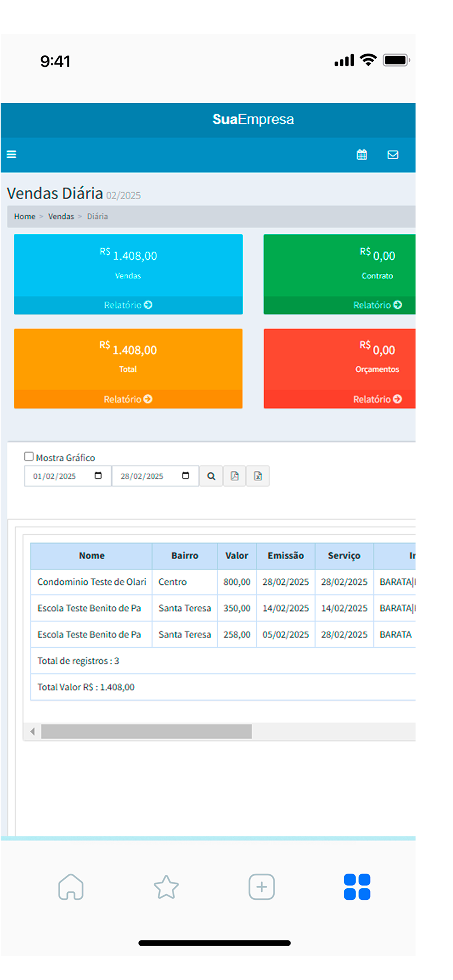Viewport: 453px width, 980px height.
Task: Tap the star favorites icon
Action: click(x=166, y=887)
